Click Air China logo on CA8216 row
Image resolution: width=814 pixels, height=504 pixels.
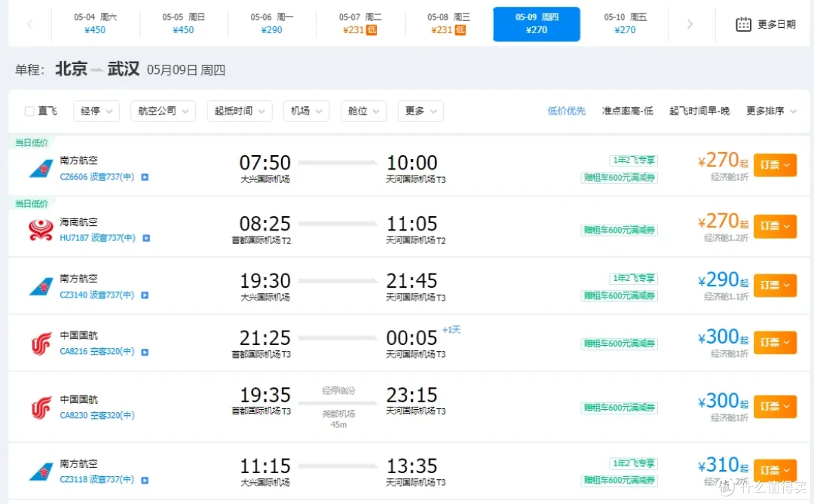pyautogui.click(x=41, y=344)
